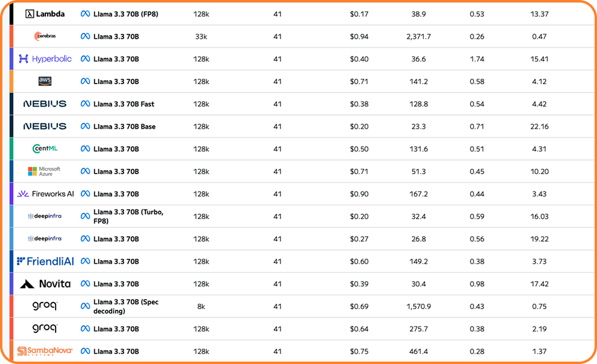Click the Llama 3.3 70B Fast link
Viewport: 597px width, 364px height.
tap(124, 104)
